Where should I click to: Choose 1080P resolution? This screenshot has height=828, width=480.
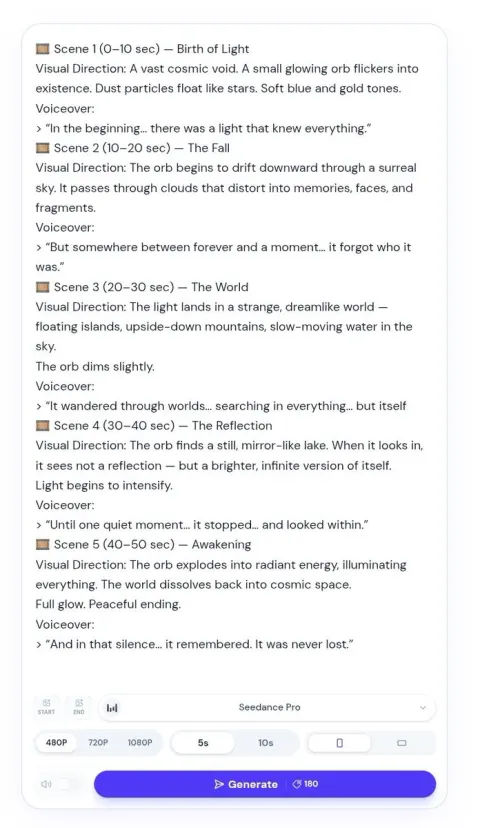click(x=140, y=742)
